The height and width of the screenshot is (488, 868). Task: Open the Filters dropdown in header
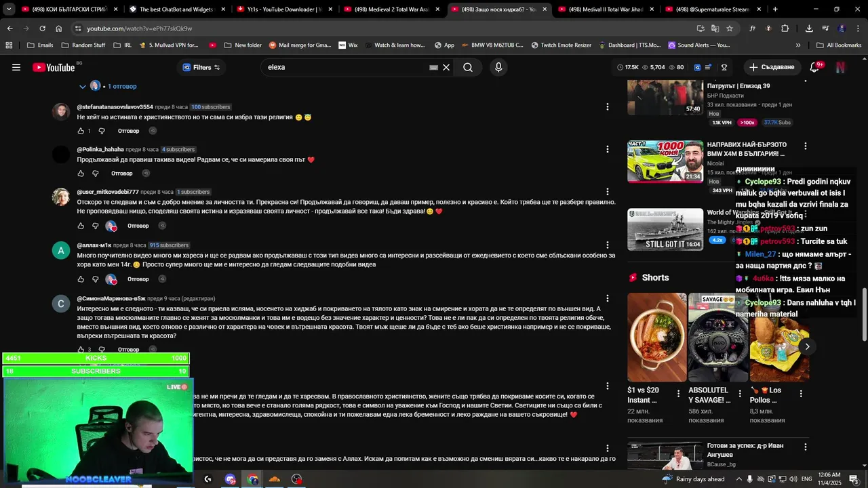pos(201,67)
